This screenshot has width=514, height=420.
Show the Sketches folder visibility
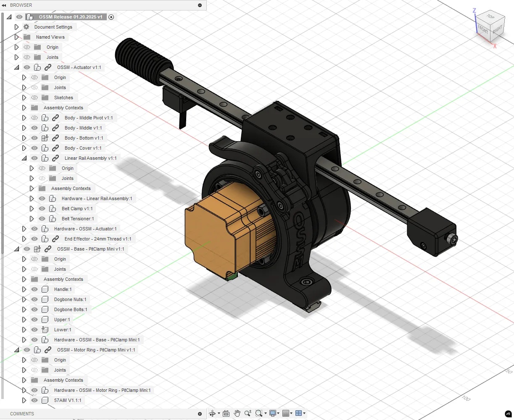pos(34,97)
